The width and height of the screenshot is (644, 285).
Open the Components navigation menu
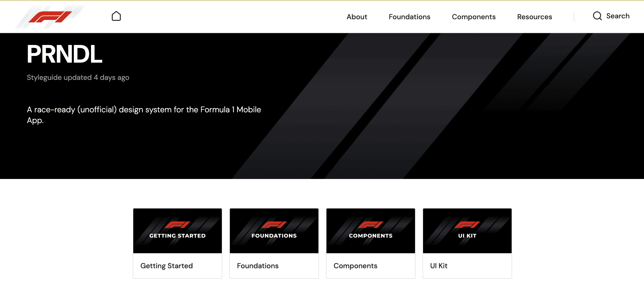[474, 17]
